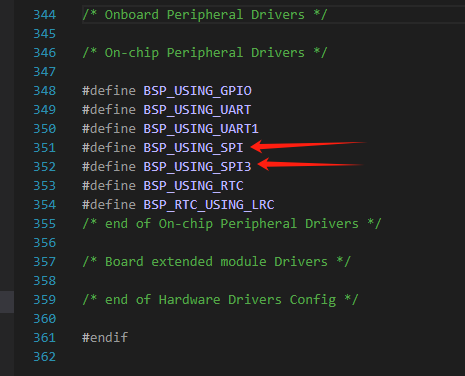
Task: Click the On-chip Peripheral Drivers comment on line 346
Action: [x=205, y=53]
